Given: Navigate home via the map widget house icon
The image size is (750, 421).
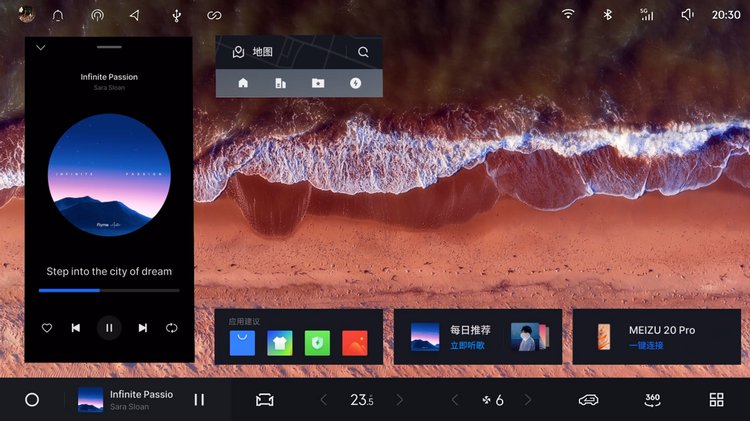Looking at the screenshot, I should pos(243,83).
